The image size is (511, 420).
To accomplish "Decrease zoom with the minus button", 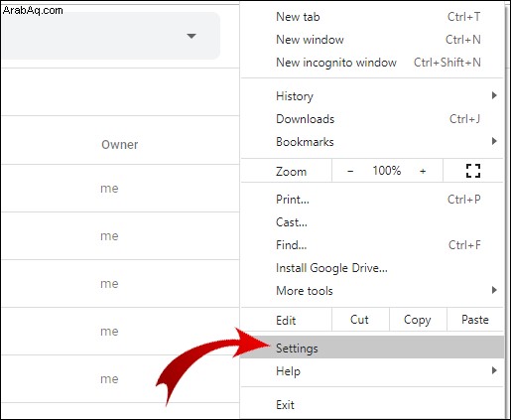I will coord(350,171).
